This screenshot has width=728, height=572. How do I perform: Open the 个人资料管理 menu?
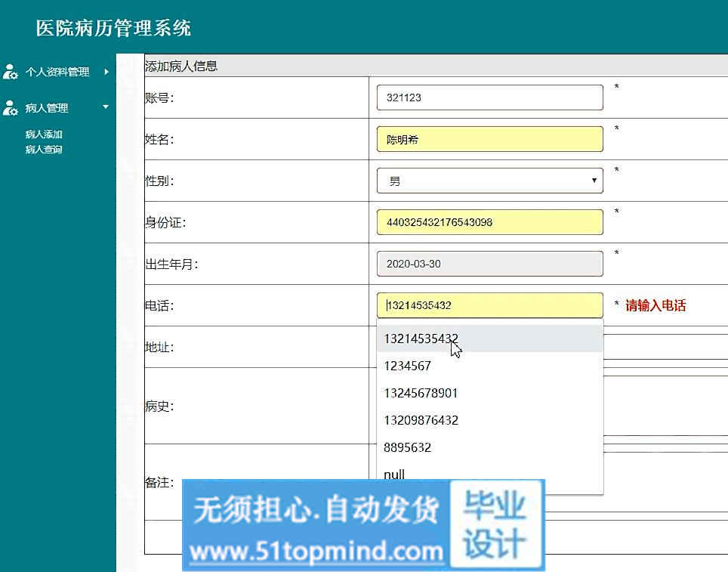click(x=57, y=72)
